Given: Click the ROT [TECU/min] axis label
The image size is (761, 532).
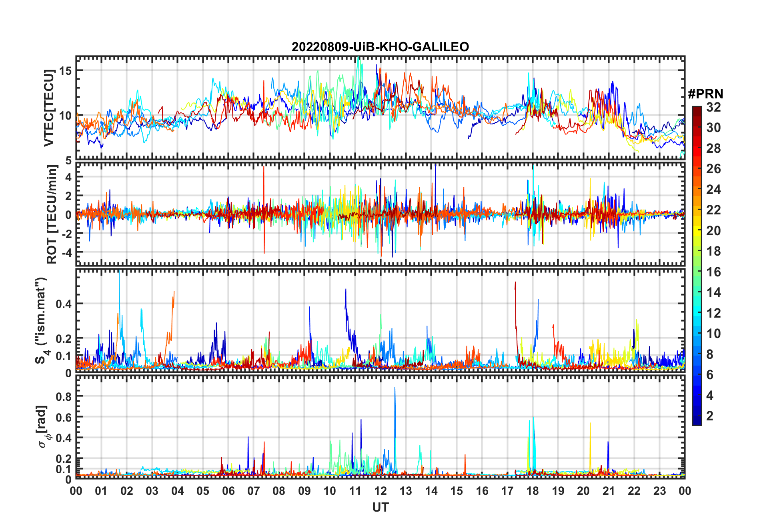Looking at the screenshot, I should [52, 214].
